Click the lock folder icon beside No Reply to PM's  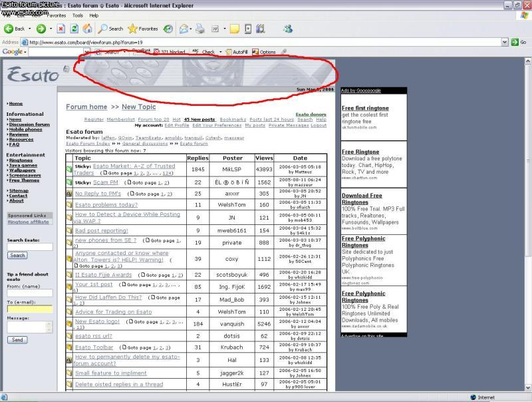[x=69, y=194]
